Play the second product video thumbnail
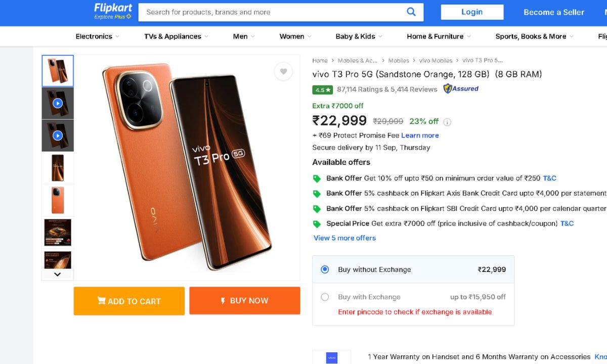The height and width of the screenshot is (364, 607). coord(58,135)
